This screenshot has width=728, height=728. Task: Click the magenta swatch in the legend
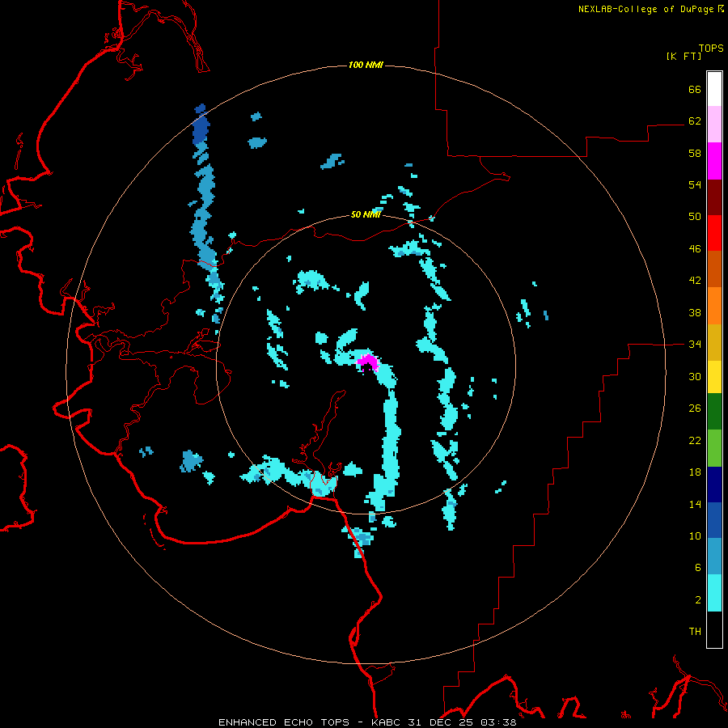point(714,161)
